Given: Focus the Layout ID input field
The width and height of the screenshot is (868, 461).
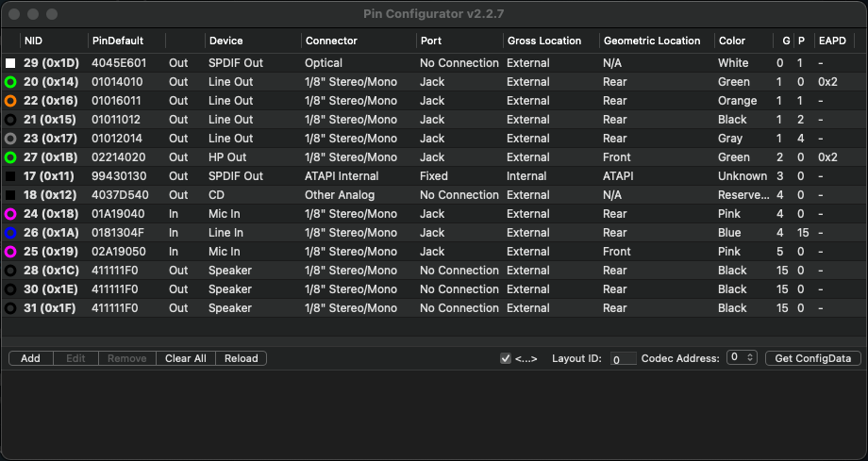Looking at the screenshot, I should (624, 358).
